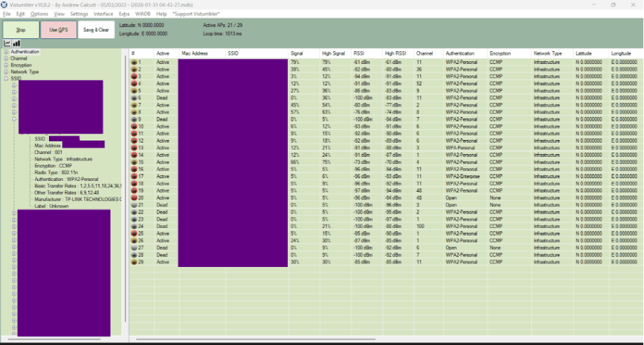
Task: Open the line graph view icon
Action: point(7,43)
